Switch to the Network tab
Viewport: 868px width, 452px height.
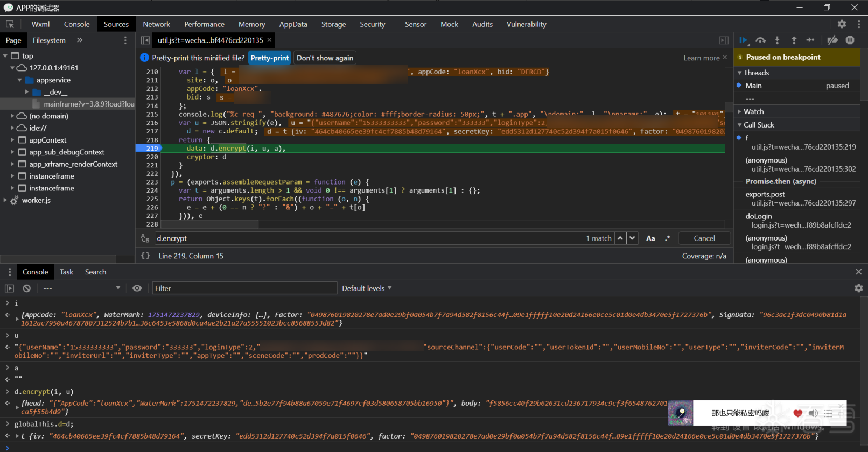point(156,24)
